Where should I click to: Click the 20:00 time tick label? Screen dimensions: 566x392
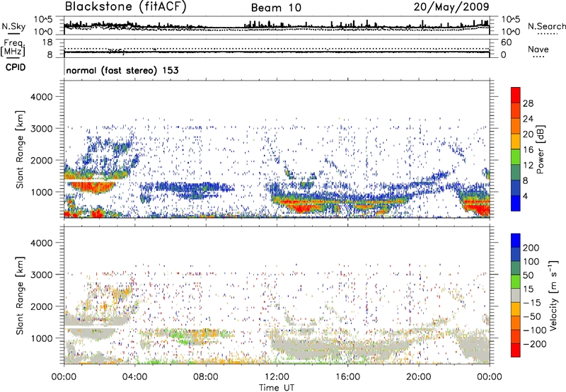coord(418,377)
